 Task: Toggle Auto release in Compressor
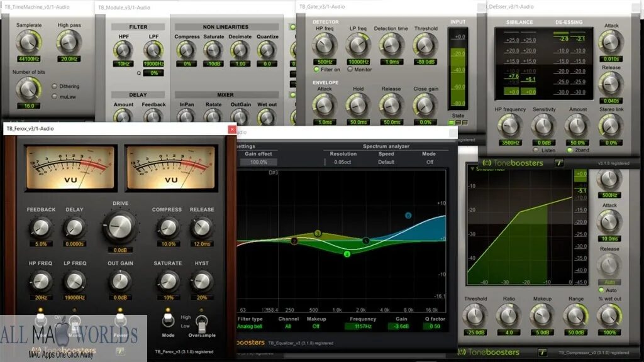(x=601, y=290)
